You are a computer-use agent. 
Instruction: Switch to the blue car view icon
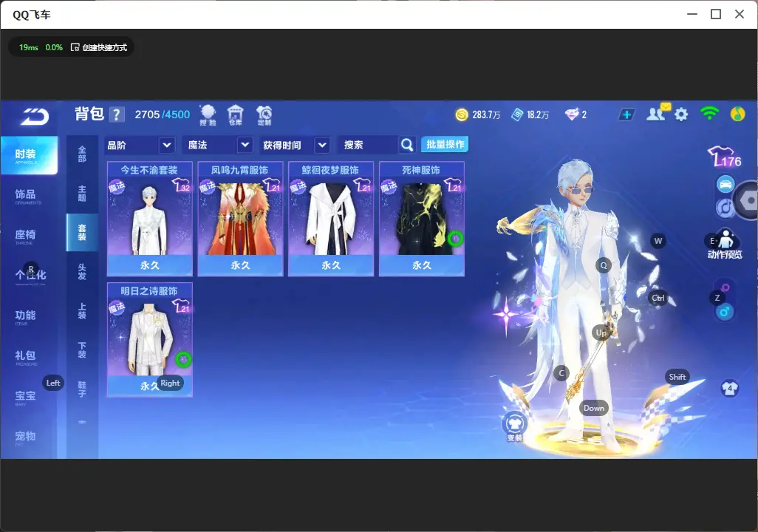(725, 184)
